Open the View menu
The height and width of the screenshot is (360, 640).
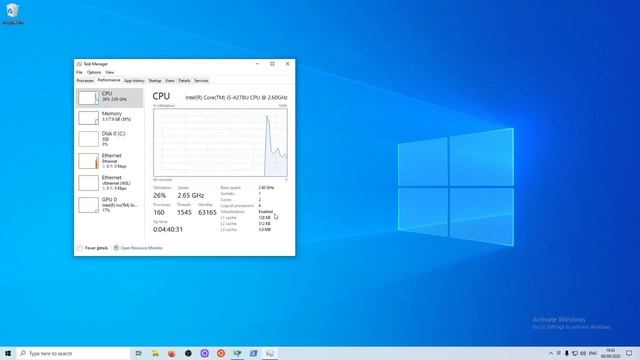point(110,72)
